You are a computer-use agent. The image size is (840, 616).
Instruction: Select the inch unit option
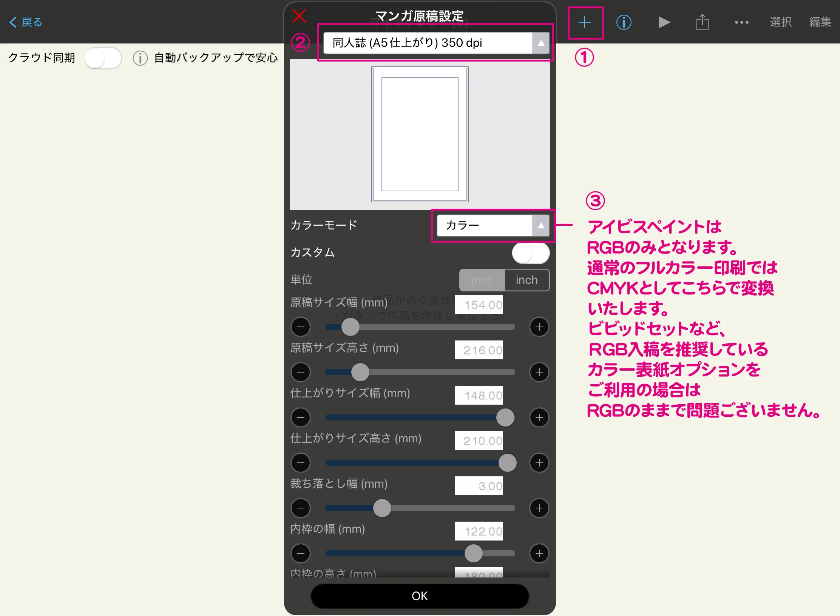pos(527,280)
